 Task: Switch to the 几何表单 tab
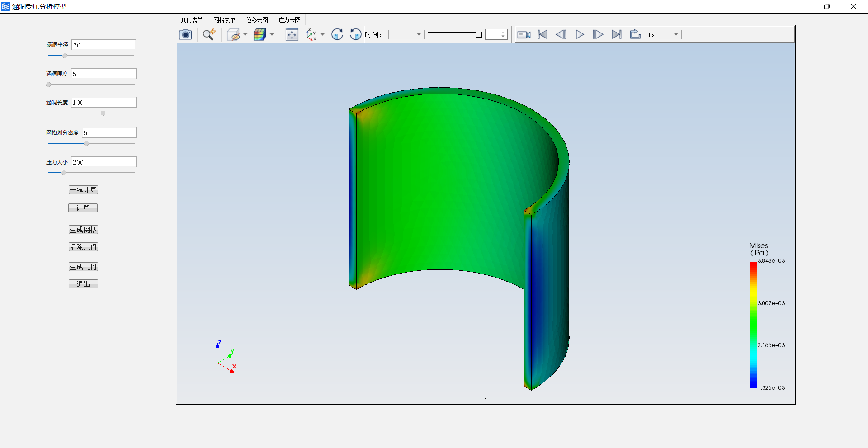click(192, 20)
